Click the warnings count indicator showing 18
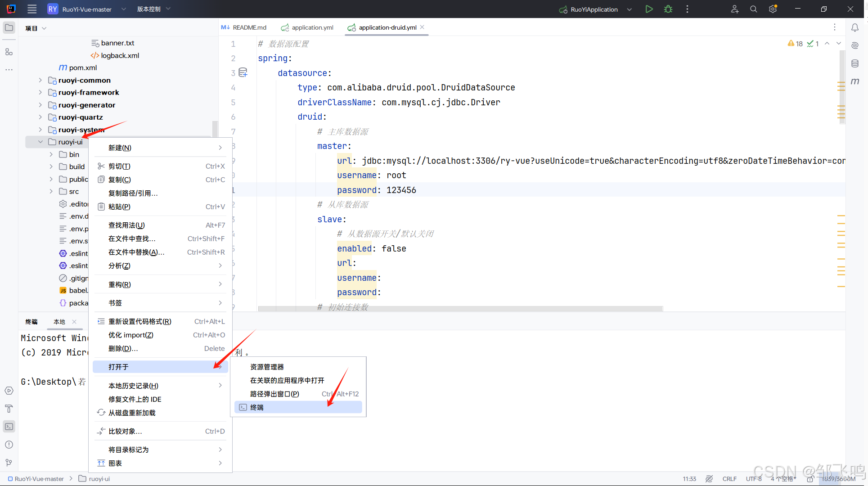Viewport: 868px width, 486px height. 795,44
